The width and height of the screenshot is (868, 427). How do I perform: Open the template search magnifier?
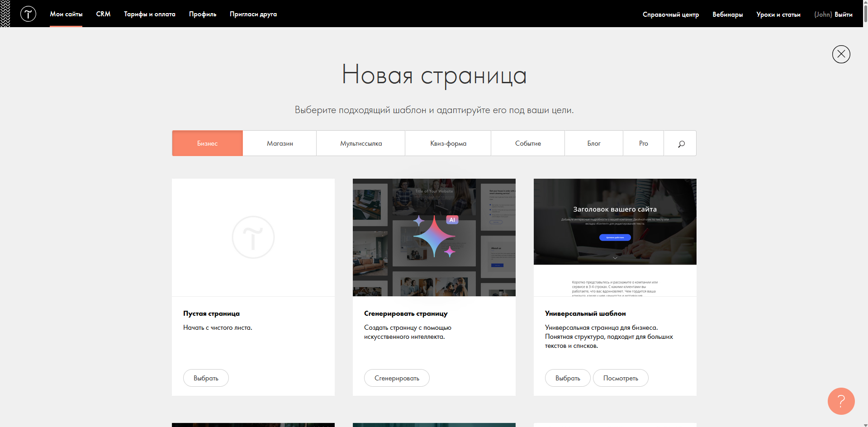point(680,143)
